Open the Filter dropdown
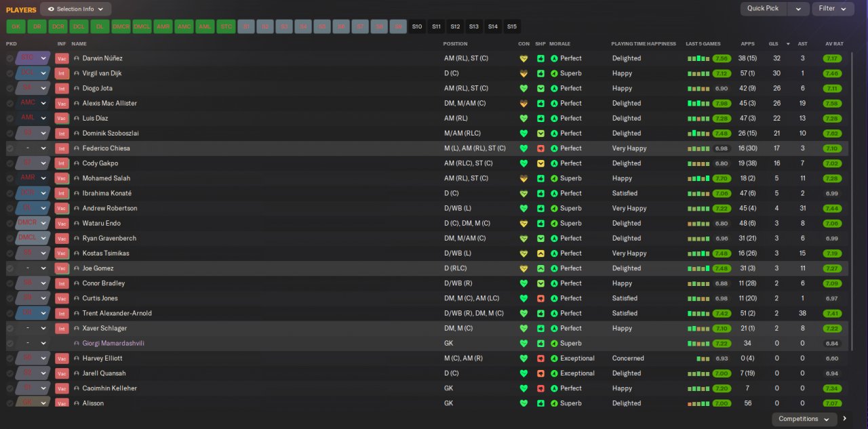This screenshot has height=429, width=868. [833, 9]
